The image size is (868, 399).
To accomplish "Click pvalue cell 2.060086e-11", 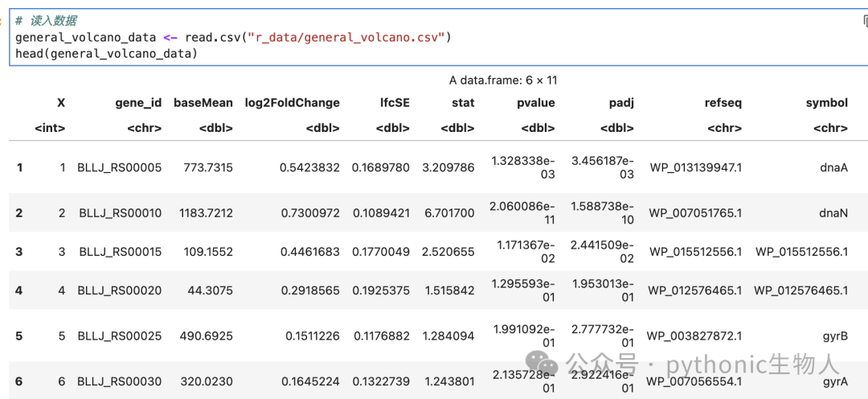I will tap(522, 213).
